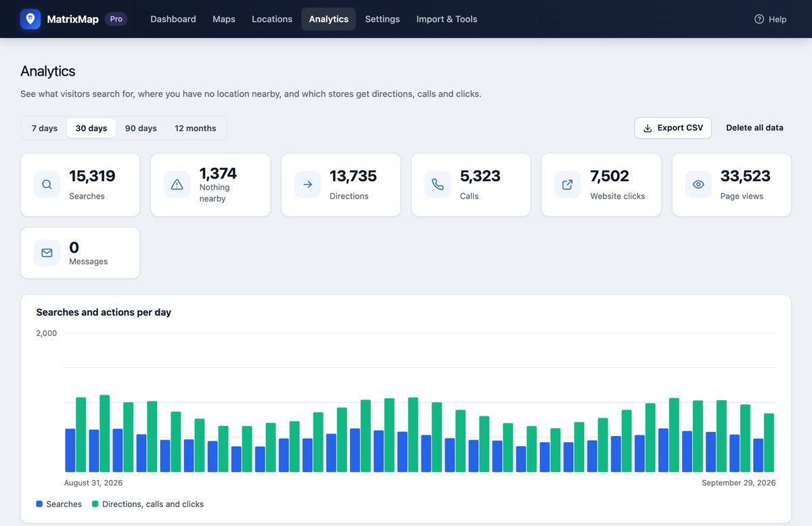
Task: Click Delete all data
Action: (754, 128)
